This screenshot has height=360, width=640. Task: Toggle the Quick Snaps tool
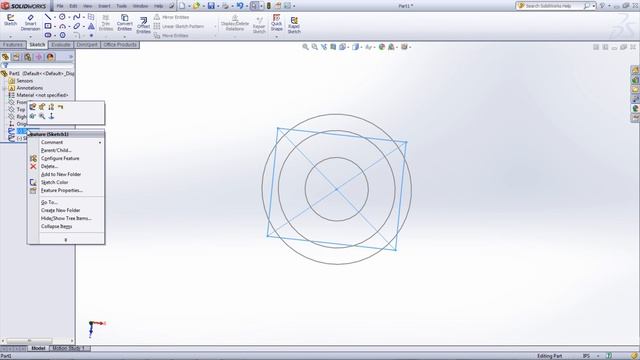click(x=276, y=23)
